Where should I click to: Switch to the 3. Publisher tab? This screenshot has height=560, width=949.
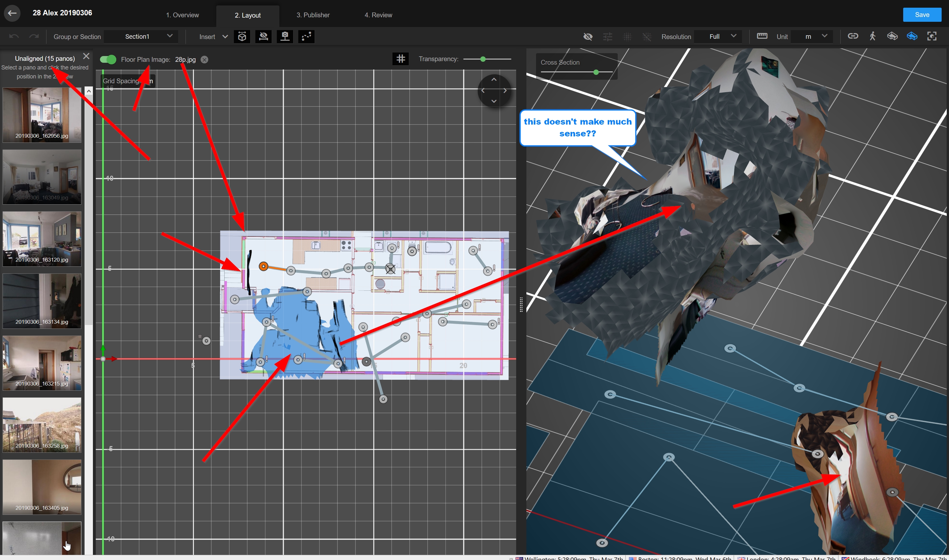tap(313, 15)
